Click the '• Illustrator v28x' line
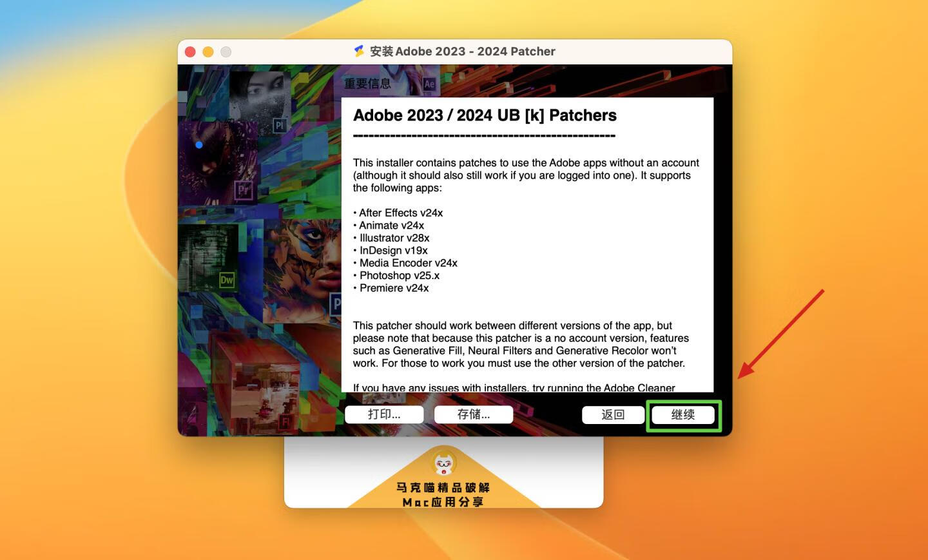This screenshot has height=560, width=928. click(391, 238)
